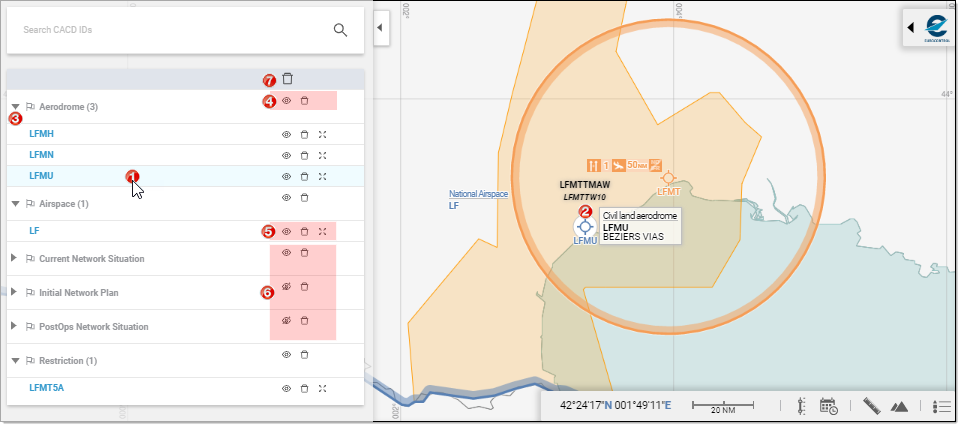This screenshot has width=961, height=427.
Task: Select the LF airspace item
Action: coord(35,231)
